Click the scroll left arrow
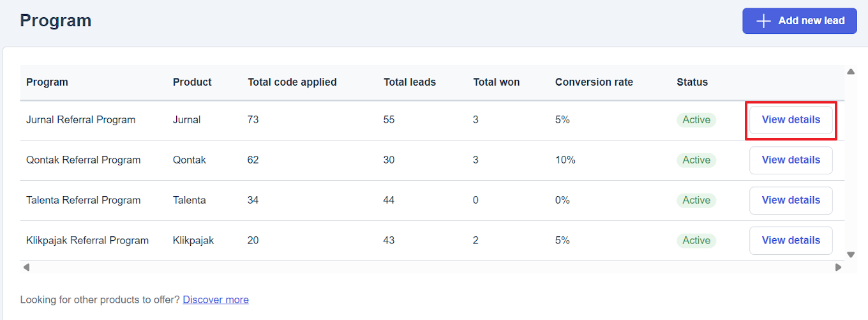This screenshot has height=320, width=868. (26, 267)
